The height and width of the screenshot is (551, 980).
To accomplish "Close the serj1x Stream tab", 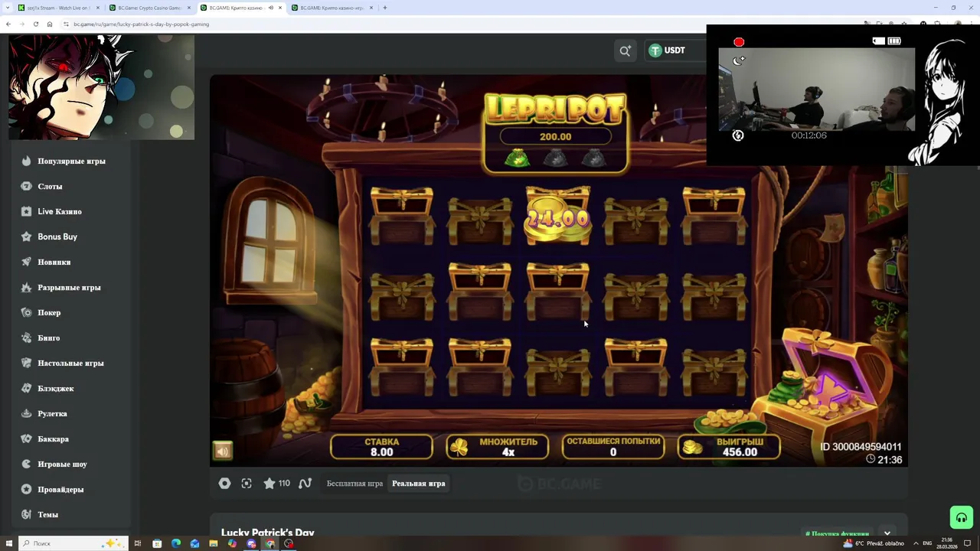I will tap(97, 8).
